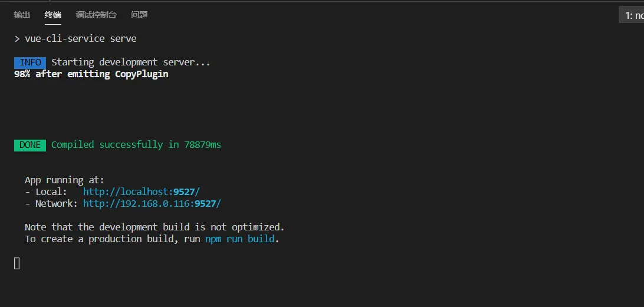Click the "vue-cli-service serve" command line

click(80, 38)
